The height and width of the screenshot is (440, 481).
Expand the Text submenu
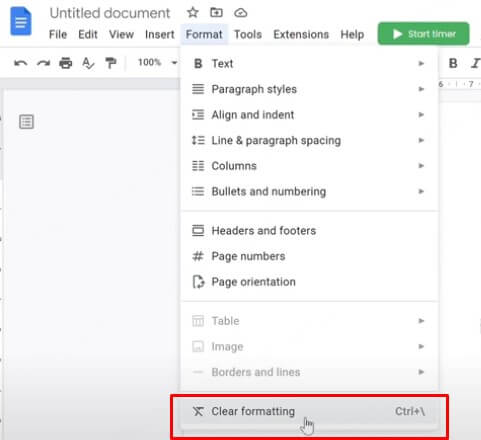tap(309, 63)
